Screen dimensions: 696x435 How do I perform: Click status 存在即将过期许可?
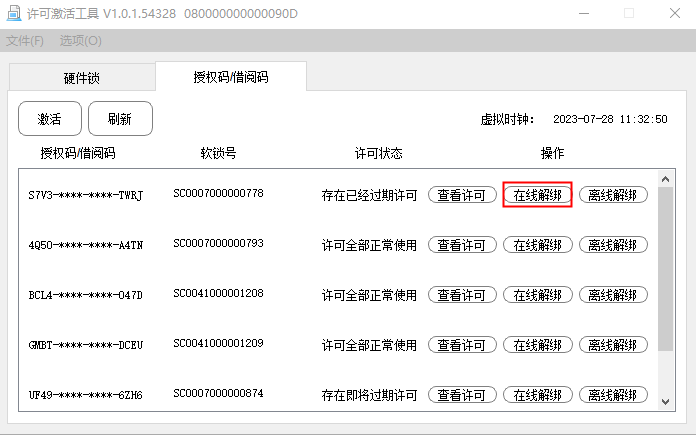pyautogui.click(x=369, y=395)
